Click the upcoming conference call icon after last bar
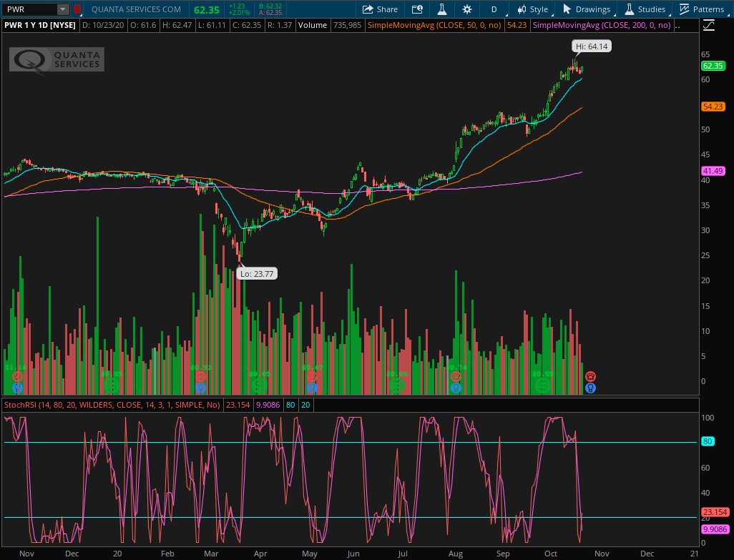The image size is (734, 560). [590, 376]
